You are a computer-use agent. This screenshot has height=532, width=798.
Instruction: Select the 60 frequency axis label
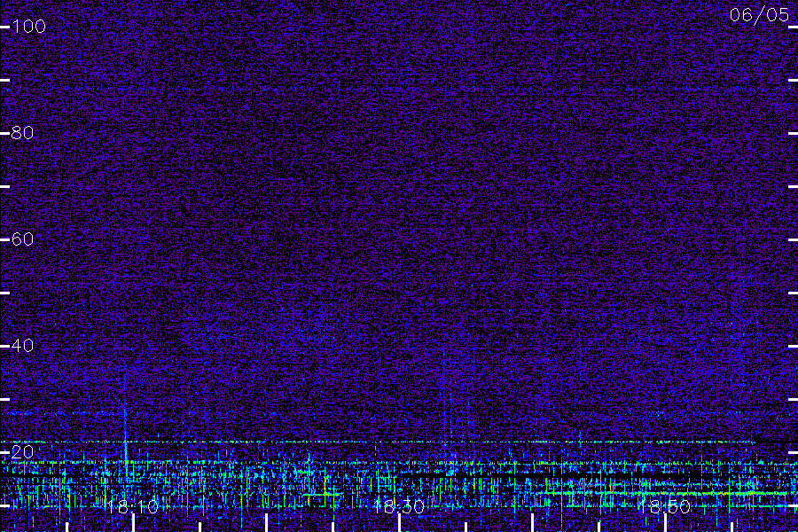coord(22,239)
